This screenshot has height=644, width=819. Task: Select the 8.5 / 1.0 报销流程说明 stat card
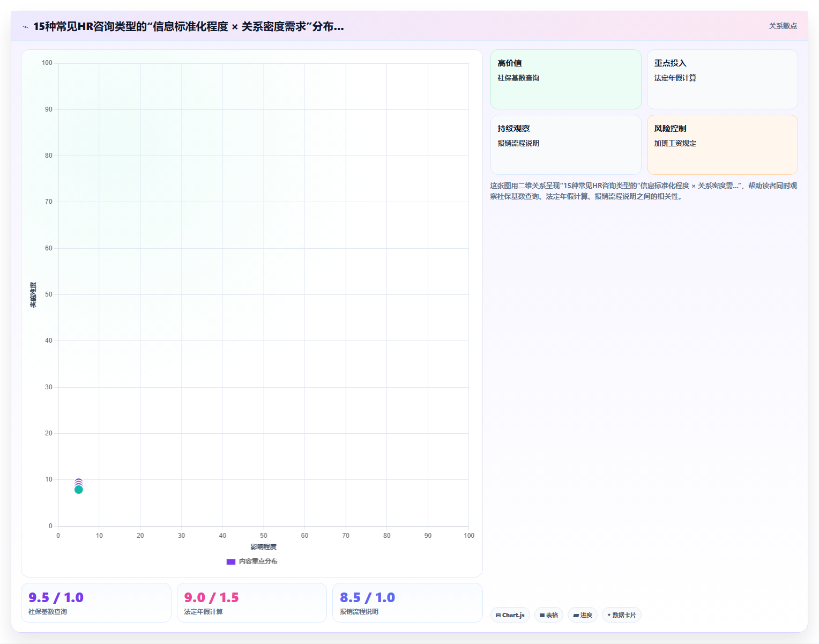[407, 603]
